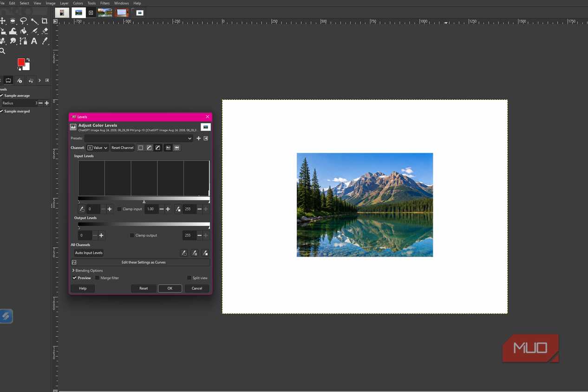Switch to the first image thumbnail tab
The height and width of the screenshot is (392, 588).
(62, 13)
